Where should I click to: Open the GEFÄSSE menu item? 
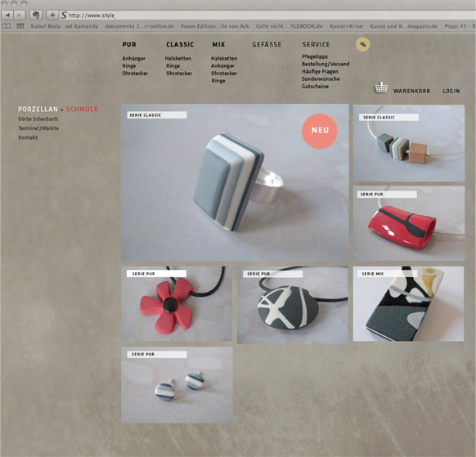coord(267,45)
